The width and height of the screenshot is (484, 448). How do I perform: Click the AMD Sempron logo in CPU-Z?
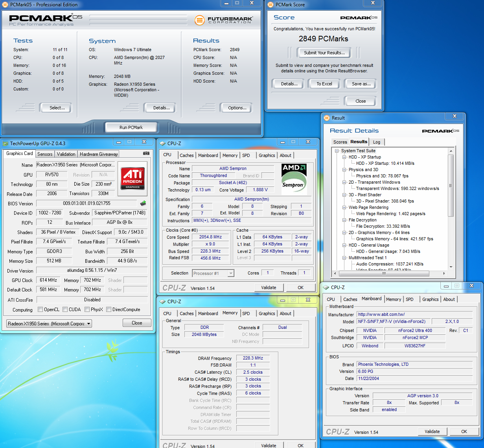coord(294,178)
